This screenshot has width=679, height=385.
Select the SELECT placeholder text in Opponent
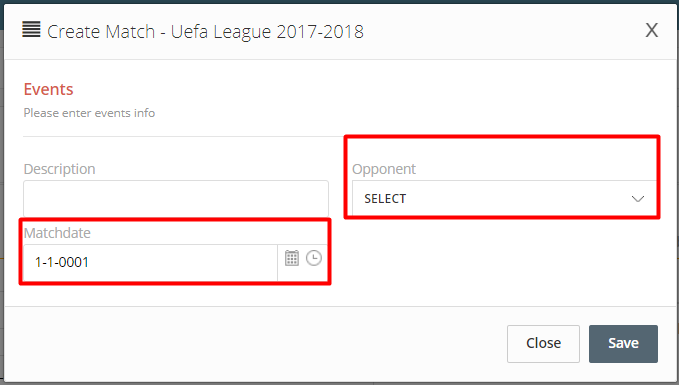pyautogui.click(x=385, y=199)
